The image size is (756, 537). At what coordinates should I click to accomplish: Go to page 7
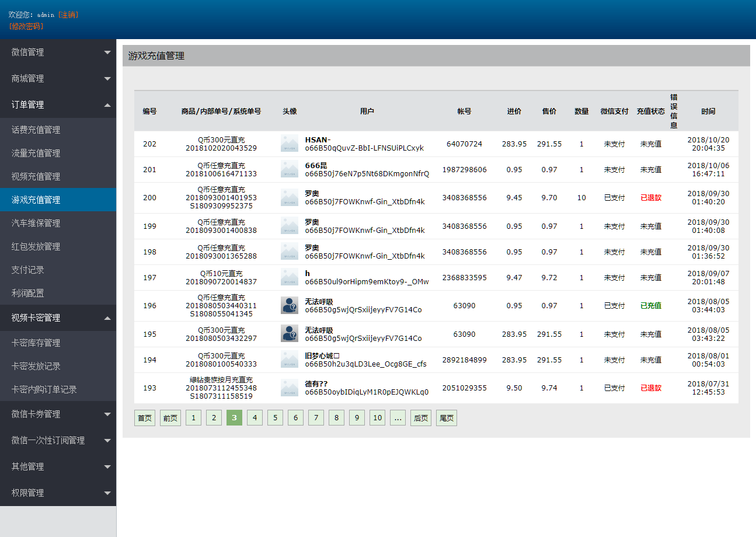(x=316, y=418)
